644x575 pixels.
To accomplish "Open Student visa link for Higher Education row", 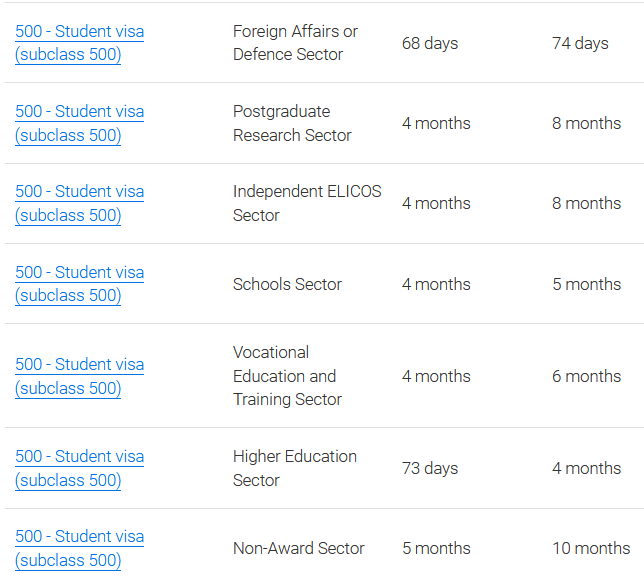I will pos(79,468).
